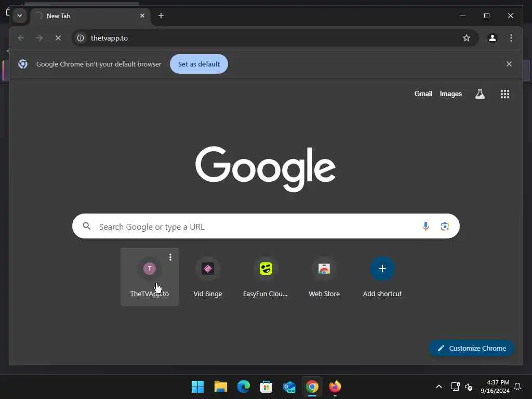The image size is (532, 399).
Task: Open Google Images link
Action: tap(450, 94)
